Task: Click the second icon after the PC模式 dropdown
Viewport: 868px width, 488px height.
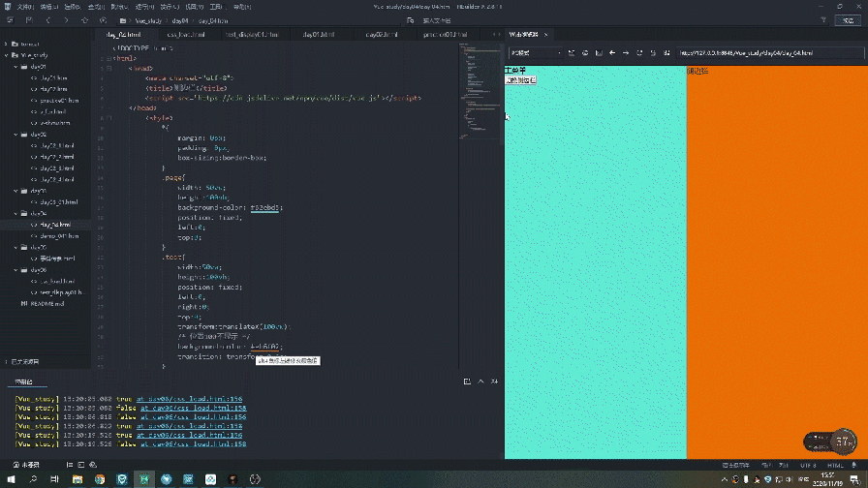Action: pyautogui.click(x=585, y=53)
